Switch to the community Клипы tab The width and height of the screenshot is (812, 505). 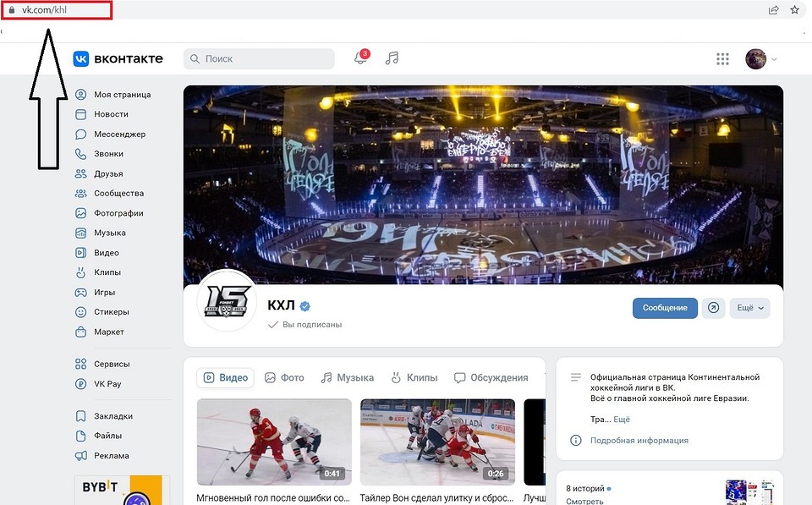click(414, 377)
